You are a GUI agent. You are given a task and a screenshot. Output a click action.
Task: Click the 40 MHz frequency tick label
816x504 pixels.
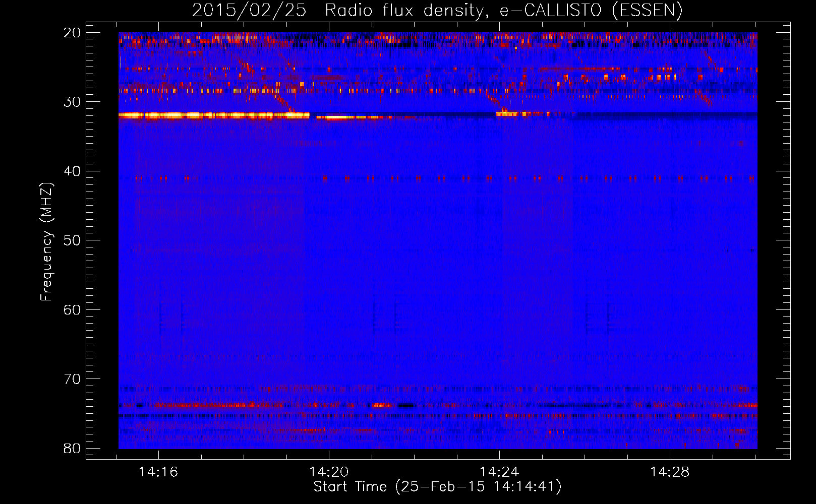tap(72, 171)
